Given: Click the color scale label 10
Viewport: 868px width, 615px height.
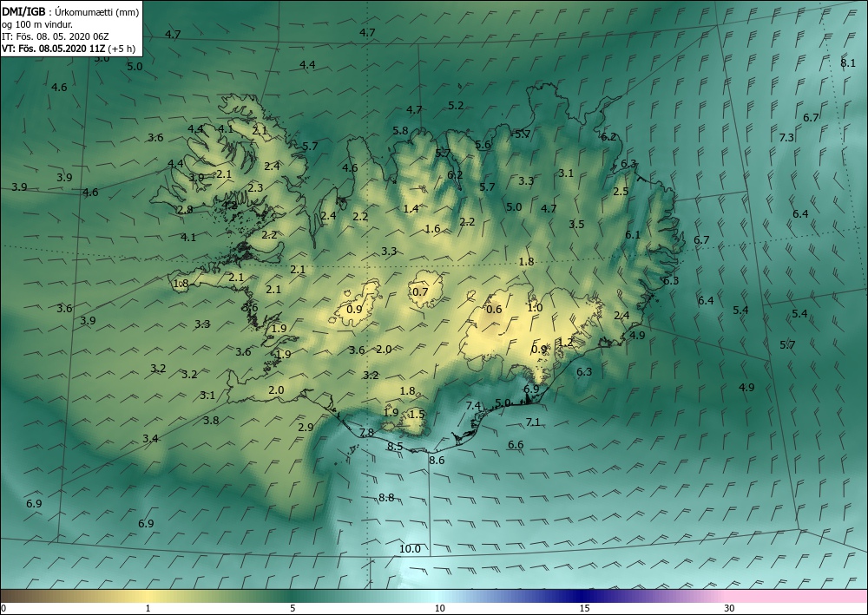Looking at the screenshot, I should coord(439,608).
